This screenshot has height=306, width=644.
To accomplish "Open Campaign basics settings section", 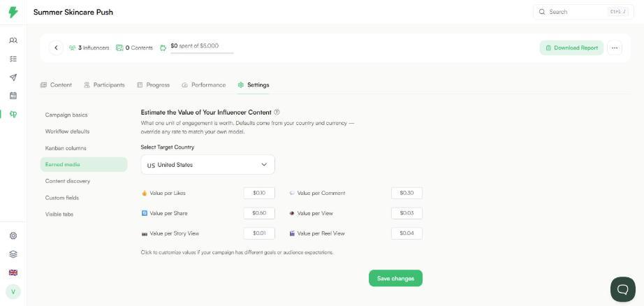I will (84, 115).
